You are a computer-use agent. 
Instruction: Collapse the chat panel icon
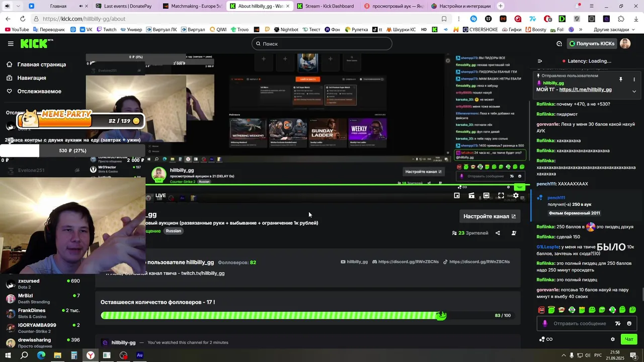pyautogui.click(x=540, y=61)
